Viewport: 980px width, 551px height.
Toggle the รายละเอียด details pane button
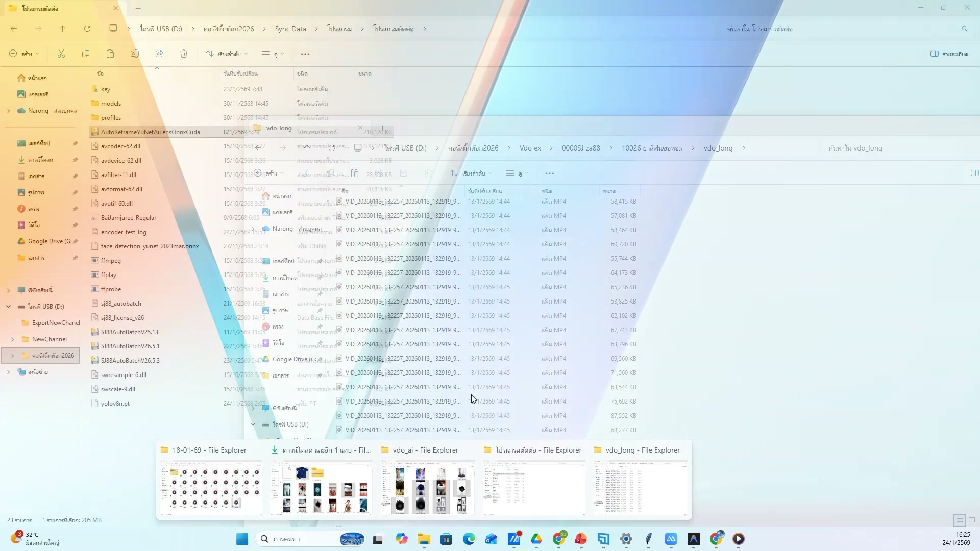coord(949,54)
